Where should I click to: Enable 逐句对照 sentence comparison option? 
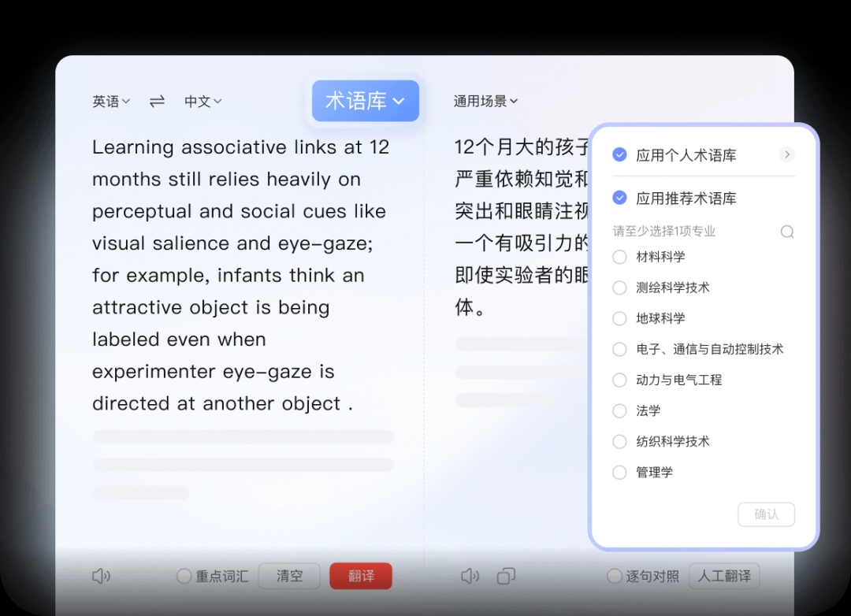click(x=615, y=576)
